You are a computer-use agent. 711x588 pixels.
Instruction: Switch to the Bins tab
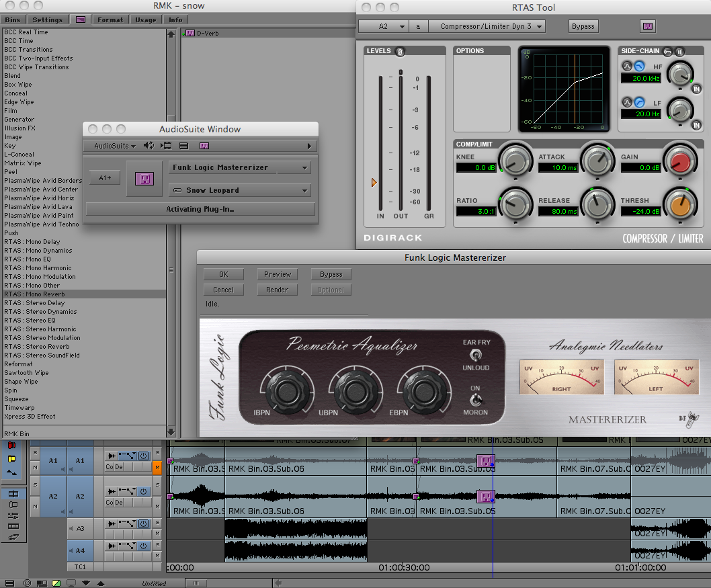tap(13, 19)
